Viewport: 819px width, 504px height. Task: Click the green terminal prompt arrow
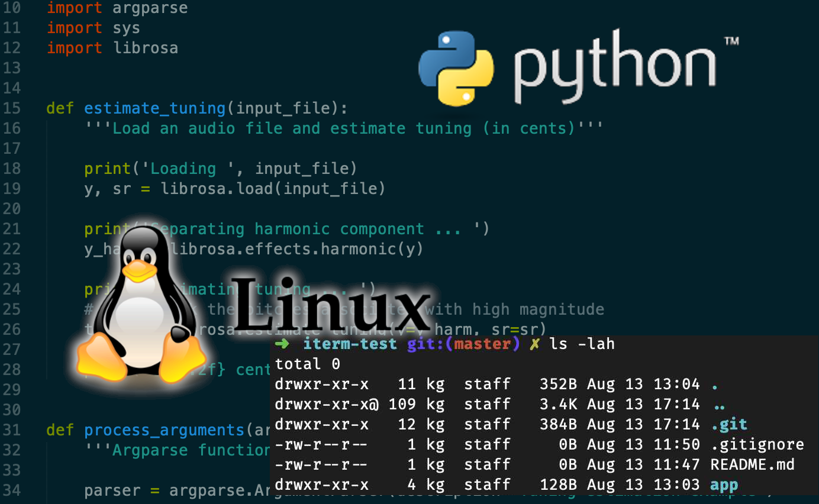click(282, 344)
